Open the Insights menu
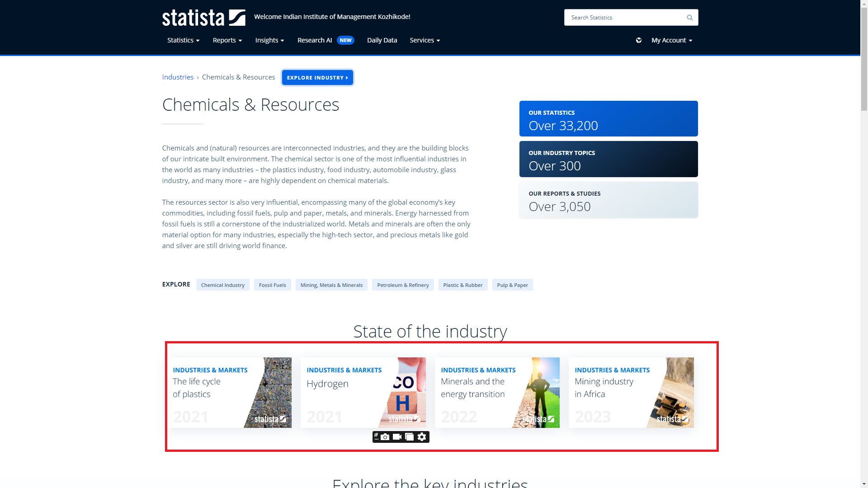Viewport: 868px width, 488px height. [269, 40]
